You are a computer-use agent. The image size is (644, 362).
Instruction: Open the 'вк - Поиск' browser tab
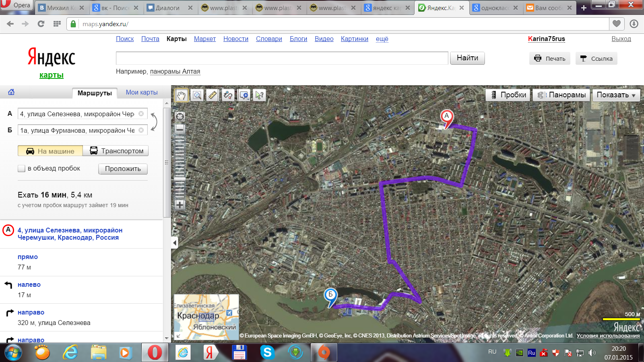point(116,8)
